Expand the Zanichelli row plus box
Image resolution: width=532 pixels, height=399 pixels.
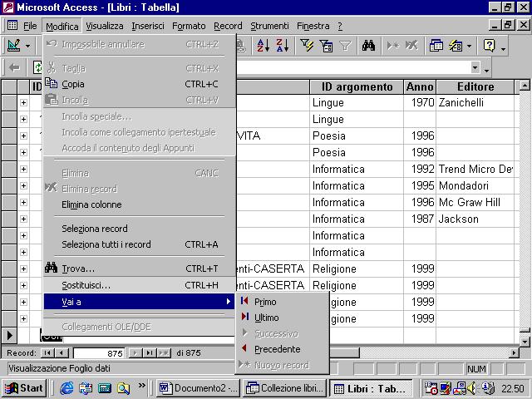point(23,102)
